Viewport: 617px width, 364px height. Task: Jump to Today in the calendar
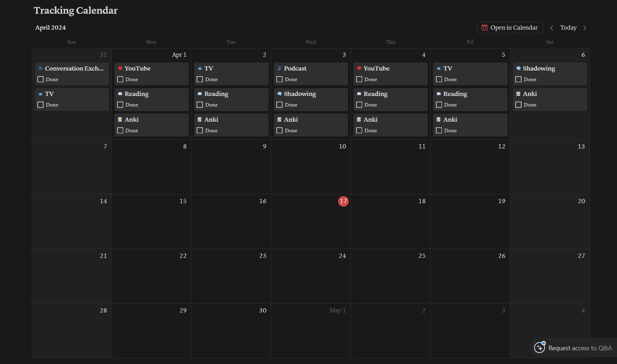pyautogui.click(x=568, y=28)
